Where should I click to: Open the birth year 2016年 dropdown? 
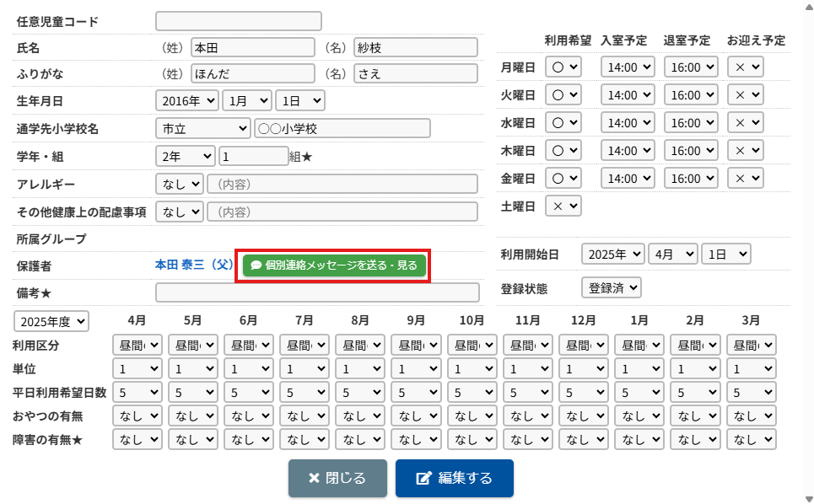point(186,101)
